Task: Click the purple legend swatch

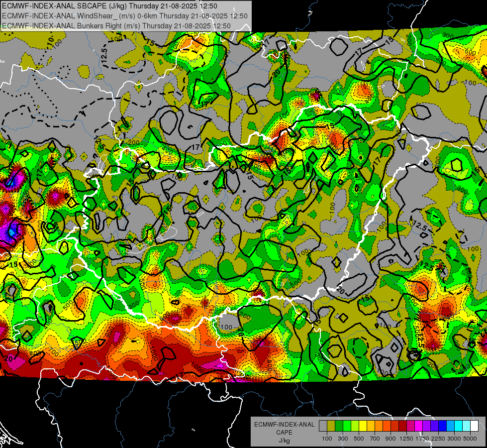Action: (426, 426)
